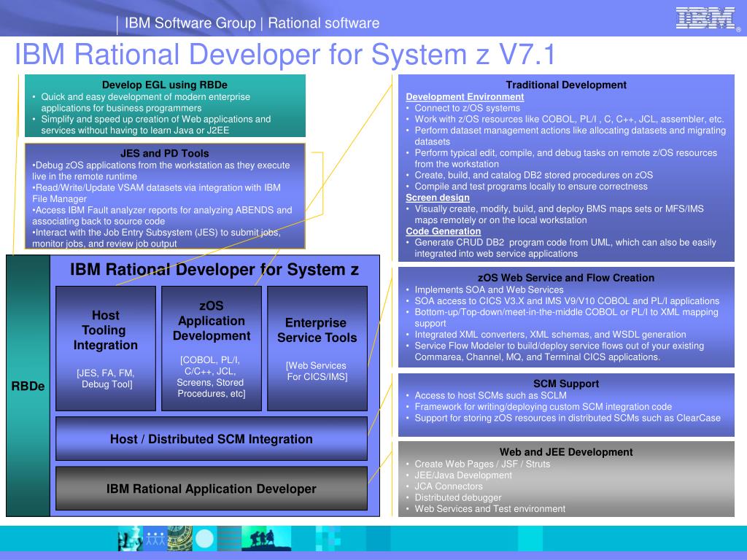Select '[Web Services For CICS/IMS]' caption
747x560 pixels.
coord(317,371)
